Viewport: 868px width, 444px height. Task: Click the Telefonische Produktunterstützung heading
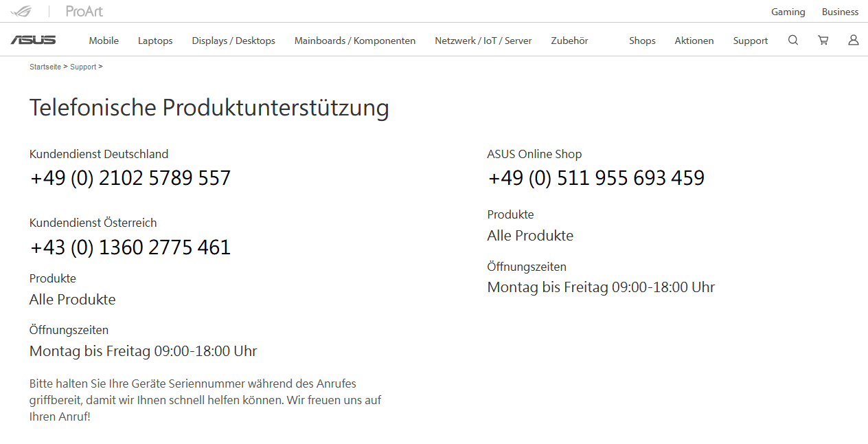click(x=209, y=108)
